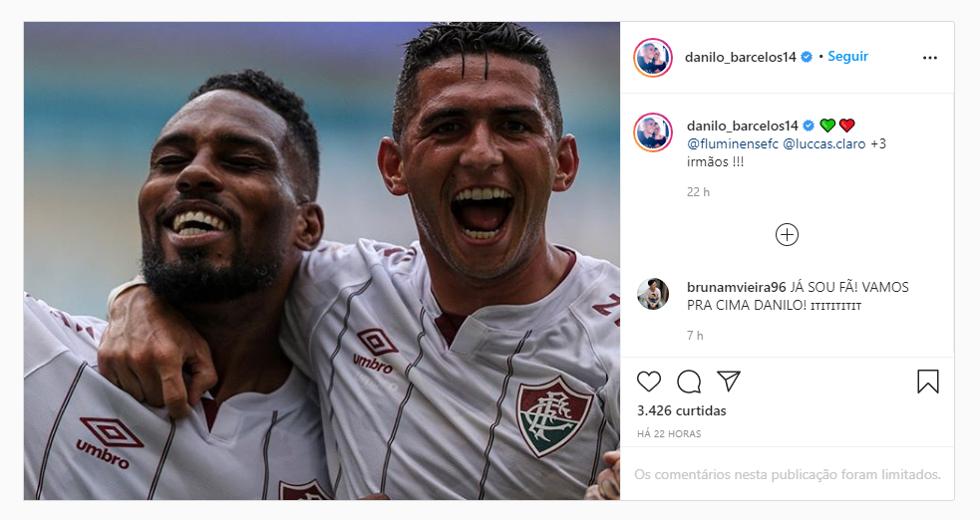The image size is (980, 520).
Task: Like the post with the heart icon
Action: [x=649, y=382]
